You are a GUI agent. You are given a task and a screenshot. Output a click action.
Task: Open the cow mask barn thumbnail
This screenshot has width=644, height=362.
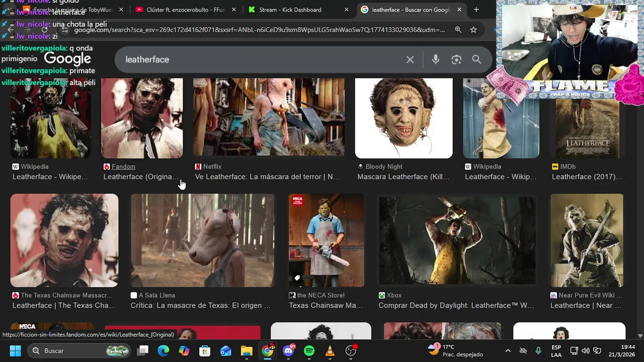click(x=202, y=240)
